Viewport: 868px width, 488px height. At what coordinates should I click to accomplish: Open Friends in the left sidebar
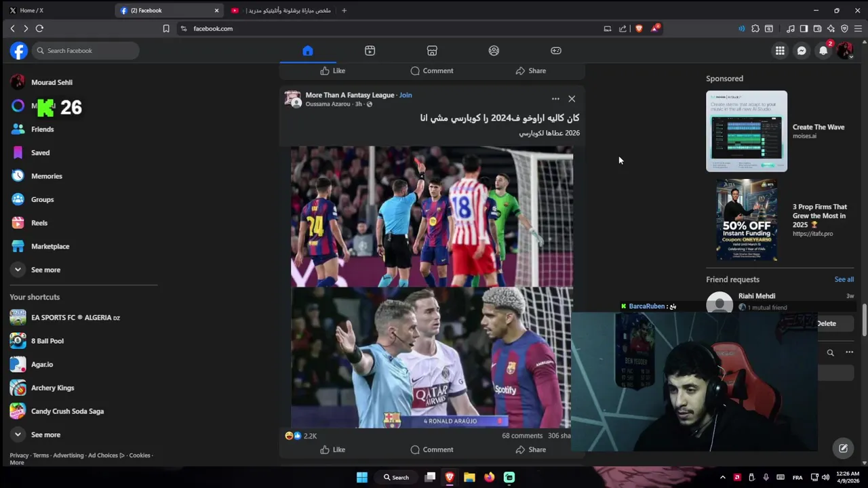pyautogui.click(x=42, y=129)
